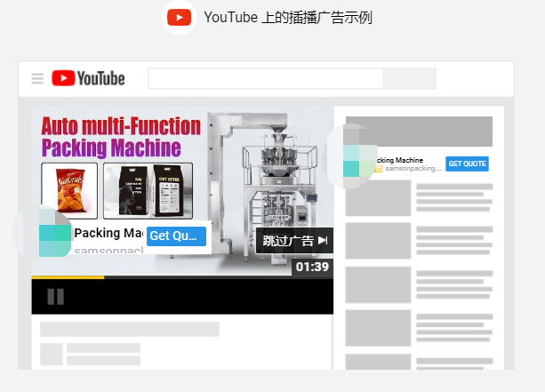
Task: Click the 'YouTube 上的插播广告示例' title text
Action: click(288, 18)
